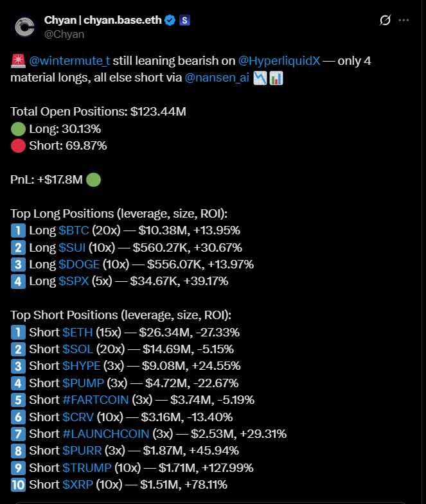Click the blue verified badge

coord(170,21)
